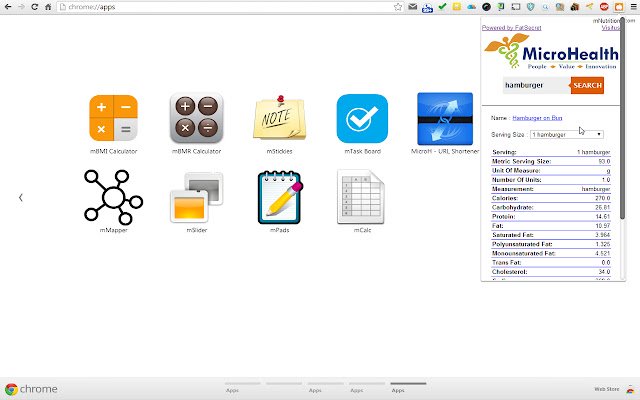
Task: Click the Calories value 270.0
Action: click(x=602, y=198)
